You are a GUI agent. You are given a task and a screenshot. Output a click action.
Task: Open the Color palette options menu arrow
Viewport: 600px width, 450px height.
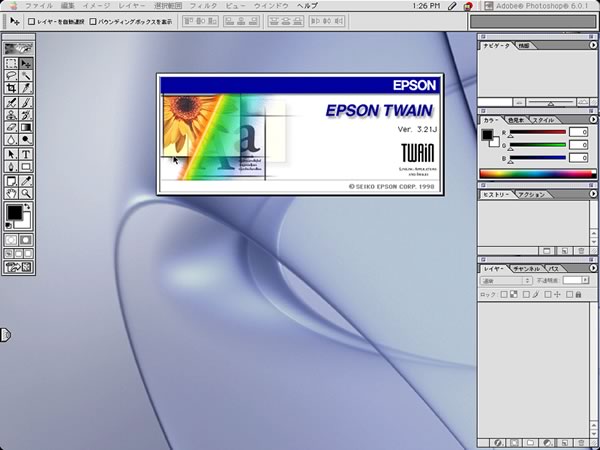pyautogui.click(x=593, y=119)
